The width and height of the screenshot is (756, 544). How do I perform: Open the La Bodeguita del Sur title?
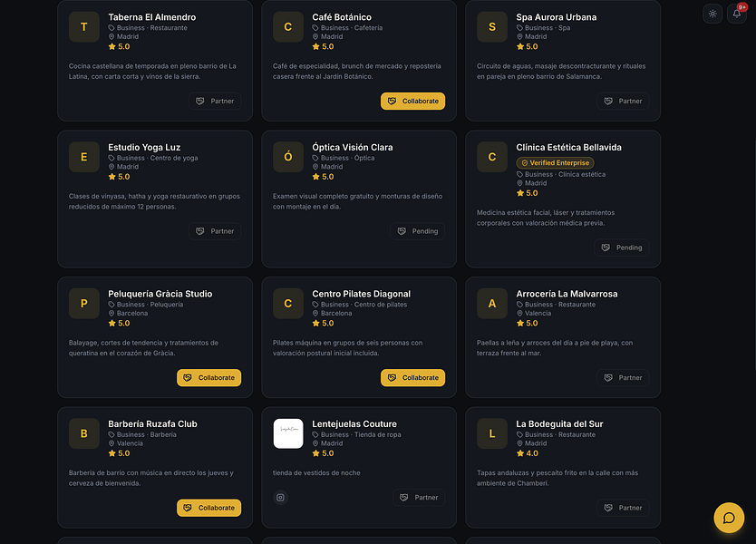559,424
